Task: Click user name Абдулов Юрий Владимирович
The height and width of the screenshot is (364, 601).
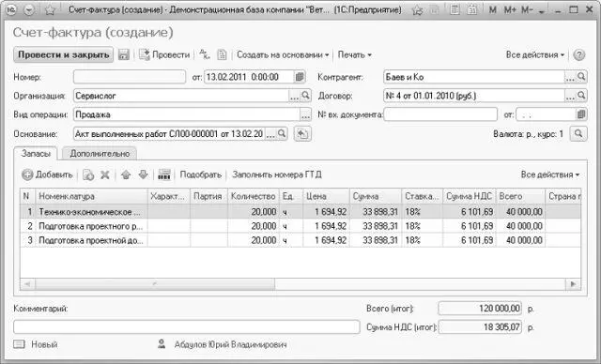Action: coord(230,344)
